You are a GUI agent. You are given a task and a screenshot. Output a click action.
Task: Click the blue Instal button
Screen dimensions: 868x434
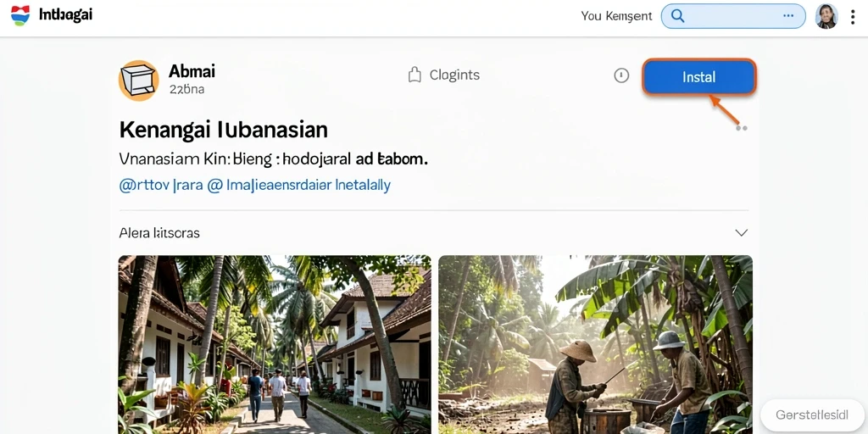coord(699,76)
